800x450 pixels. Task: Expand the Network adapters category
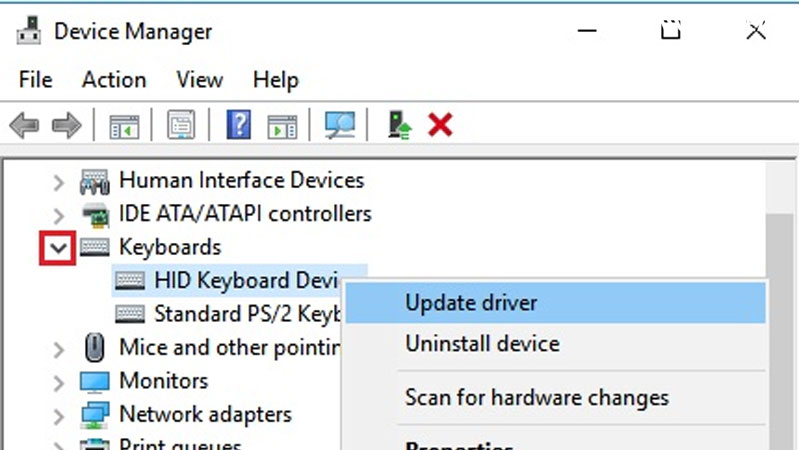[59, 414]
